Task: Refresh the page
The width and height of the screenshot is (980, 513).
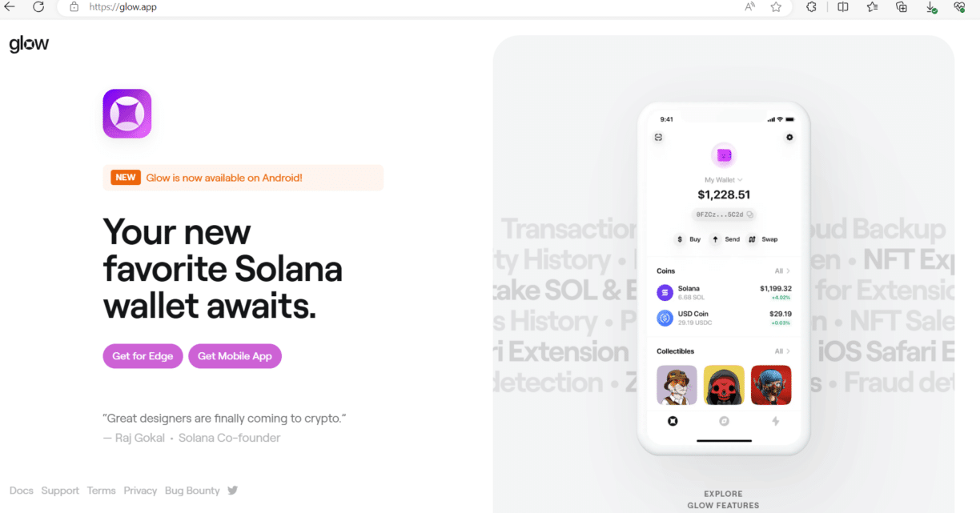Action: pyautogui.click(x=38, y=7)
